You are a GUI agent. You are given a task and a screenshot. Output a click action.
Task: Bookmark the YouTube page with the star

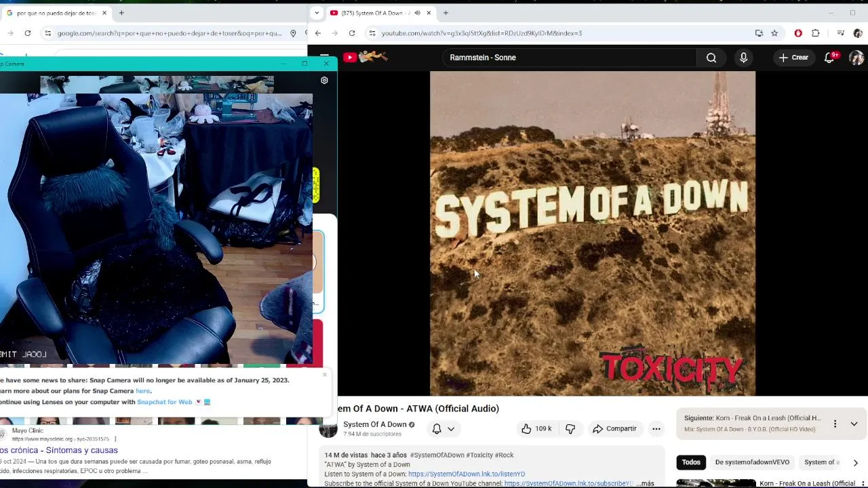(x=774, y=33)
